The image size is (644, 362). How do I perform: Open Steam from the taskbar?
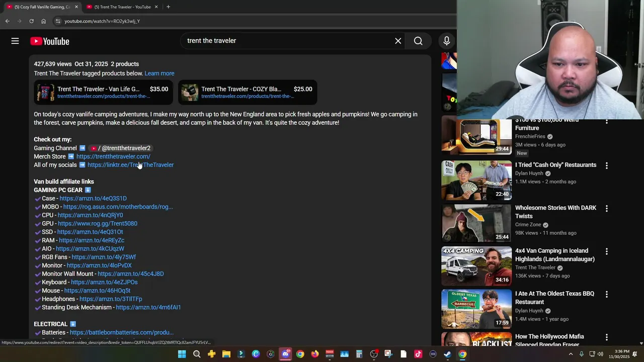tap(447, 354)
